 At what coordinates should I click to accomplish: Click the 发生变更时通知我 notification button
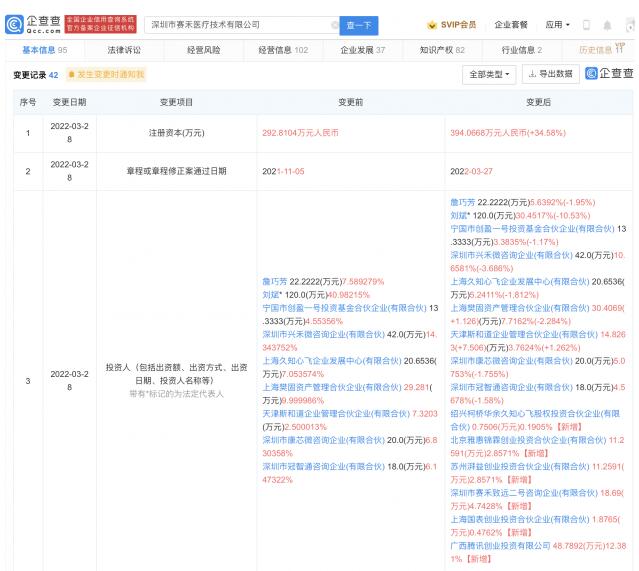pos(106,75)
